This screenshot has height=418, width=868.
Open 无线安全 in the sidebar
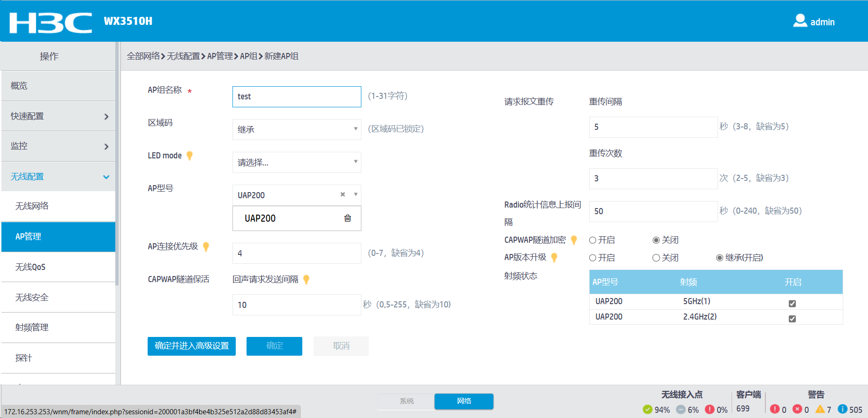[x=58, y=298]
